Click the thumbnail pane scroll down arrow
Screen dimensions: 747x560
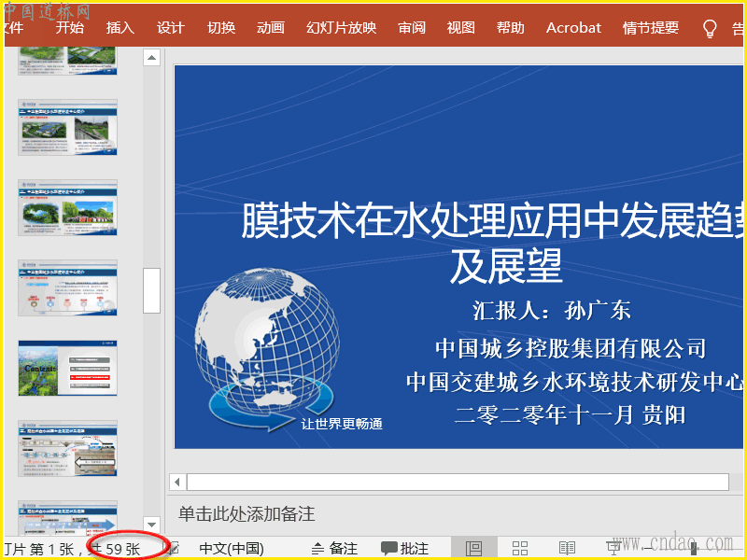click(151, 525)
